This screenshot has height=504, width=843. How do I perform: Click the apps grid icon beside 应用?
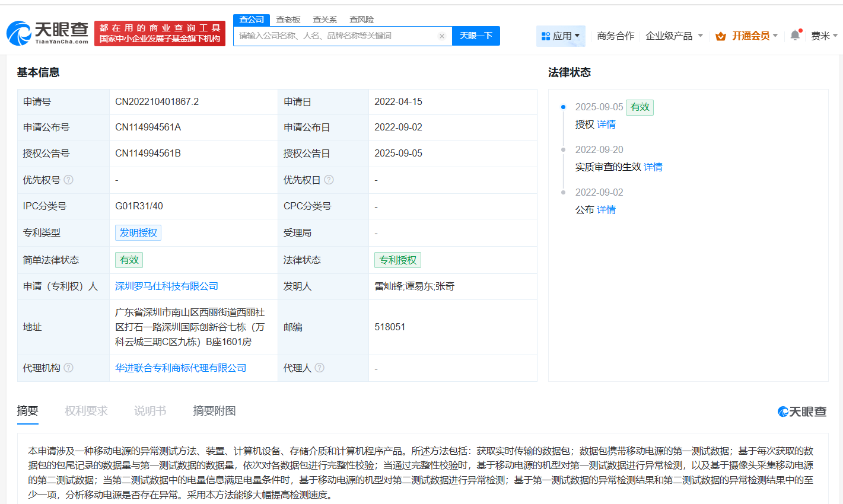545,36
